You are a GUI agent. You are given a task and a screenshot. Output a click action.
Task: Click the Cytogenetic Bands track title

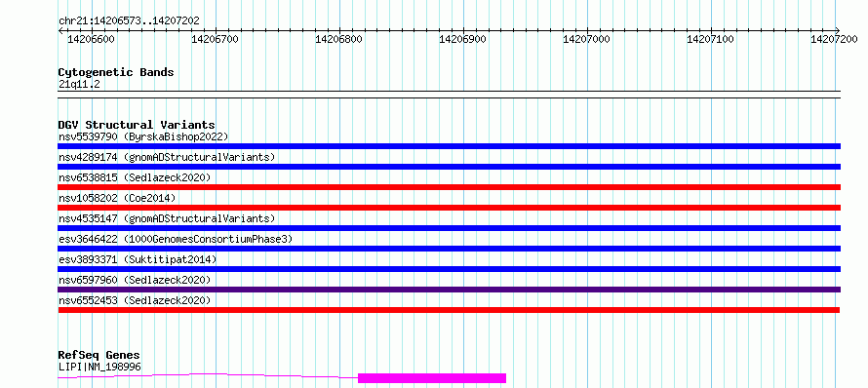point(116,72)
